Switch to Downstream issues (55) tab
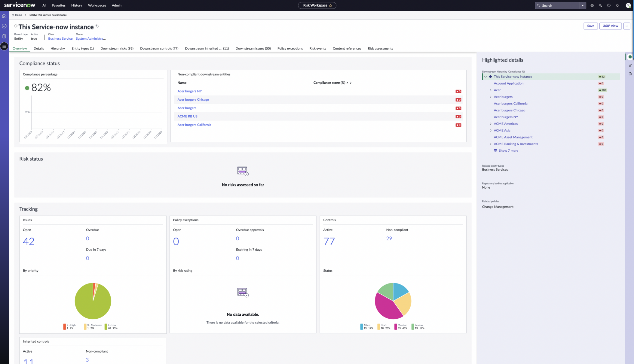This screenshot has height=364, width=634. 253,48
